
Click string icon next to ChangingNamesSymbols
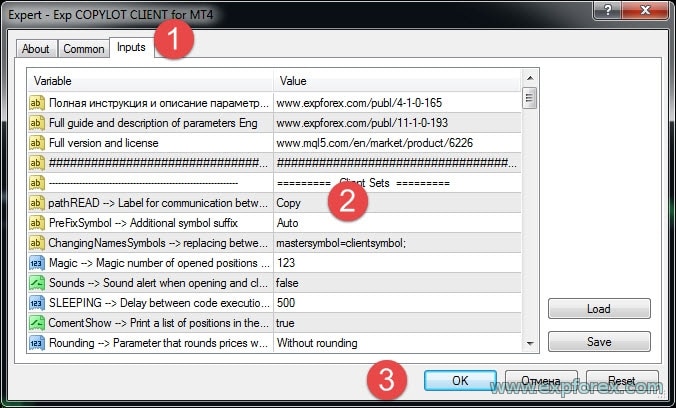[37, 243]
